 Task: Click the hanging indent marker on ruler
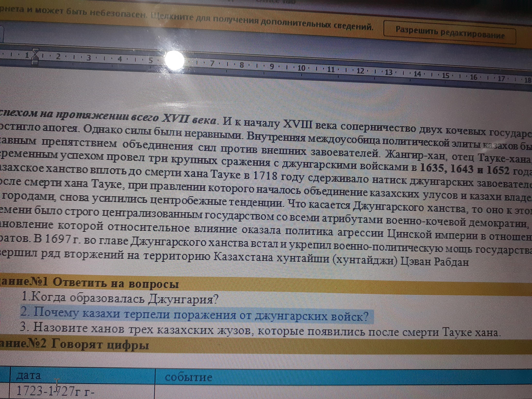[x=35, y=58]
